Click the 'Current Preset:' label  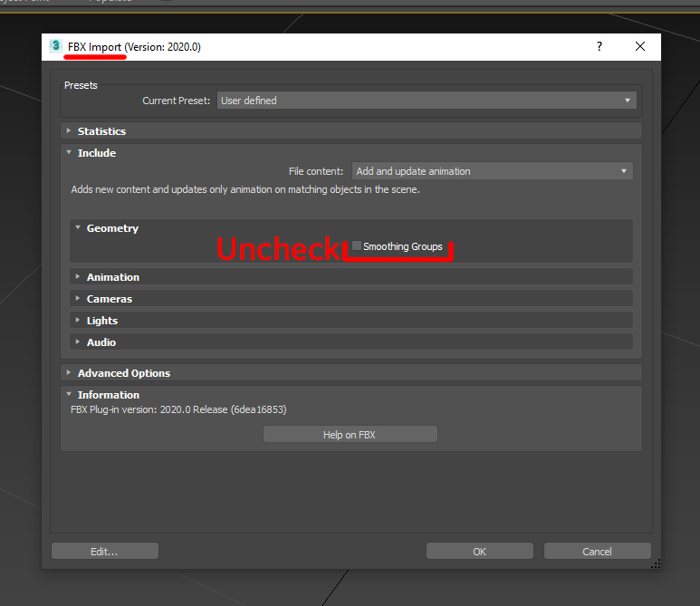click(176, 101)
